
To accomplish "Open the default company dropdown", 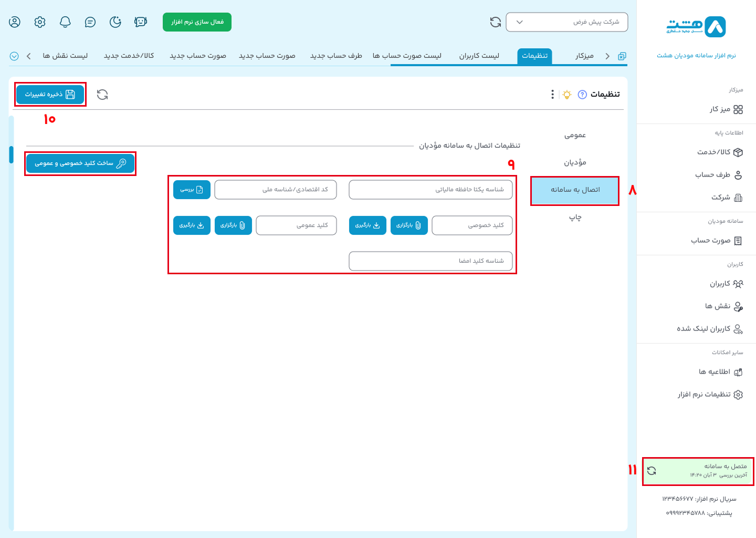I will tap(566, 22).
